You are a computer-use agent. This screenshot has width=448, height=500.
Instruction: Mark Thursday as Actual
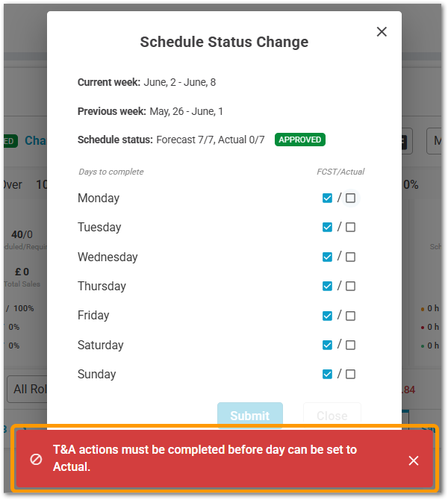[350, 287]
